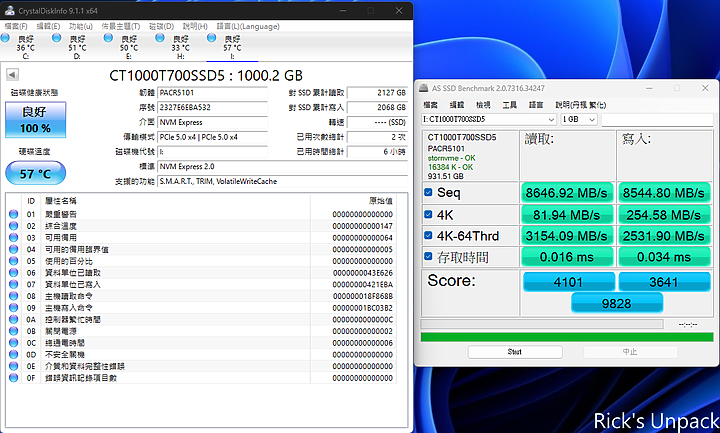Click the serial number field 2327E6EBA532

(x=213, y=107)
